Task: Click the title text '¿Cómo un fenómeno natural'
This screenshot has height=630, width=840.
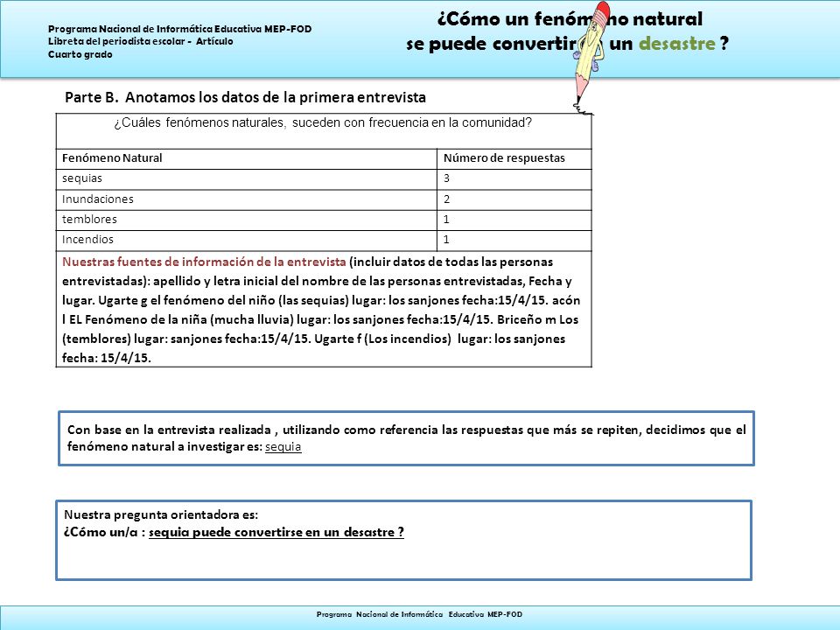Action: [570, 19]
